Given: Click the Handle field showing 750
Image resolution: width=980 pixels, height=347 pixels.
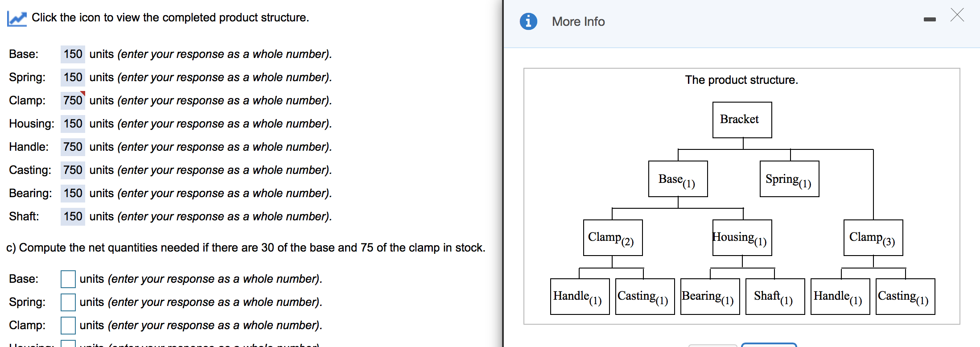Looking at the screenshot, I should point(73,147).
